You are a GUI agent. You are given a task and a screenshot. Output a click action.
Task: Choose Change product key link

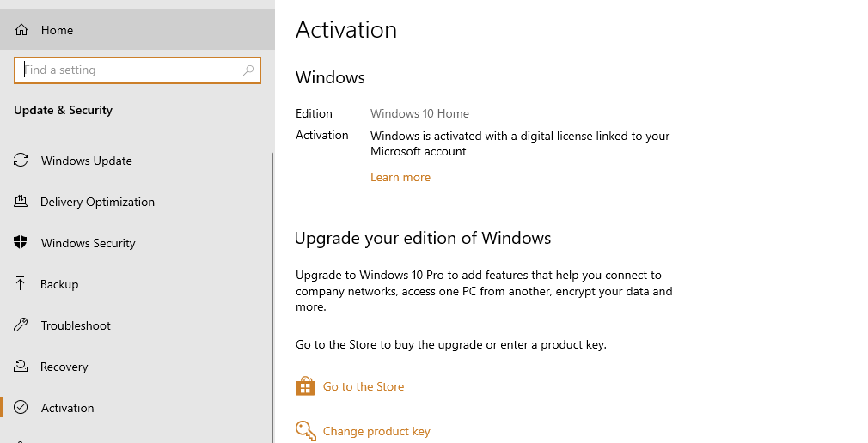(376, 431)
